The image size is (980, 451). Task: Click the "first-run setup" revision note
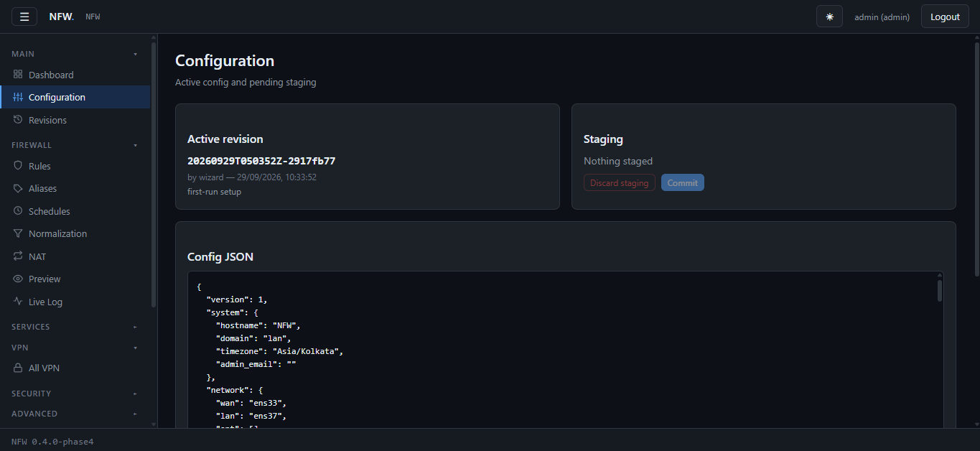pos(214,192)
